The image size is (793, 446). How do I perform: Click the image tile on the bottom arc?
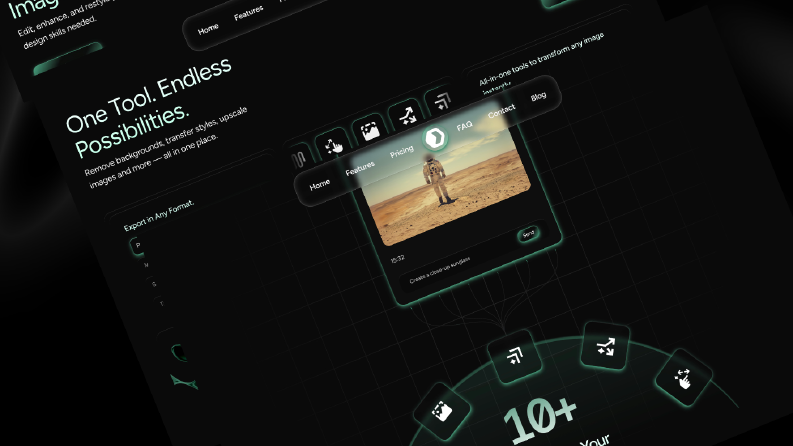pos(442,411)
